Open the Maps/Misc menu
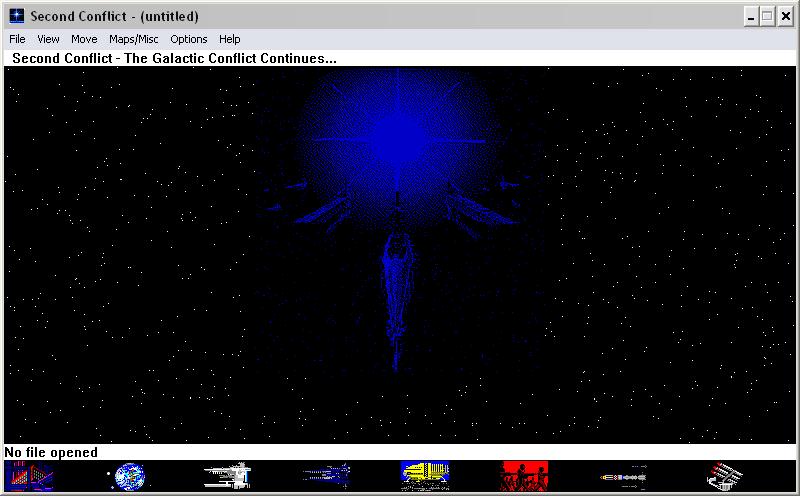The width and height of the screenshot is (800, 496). pyautogui.click(x=134, y=39)
